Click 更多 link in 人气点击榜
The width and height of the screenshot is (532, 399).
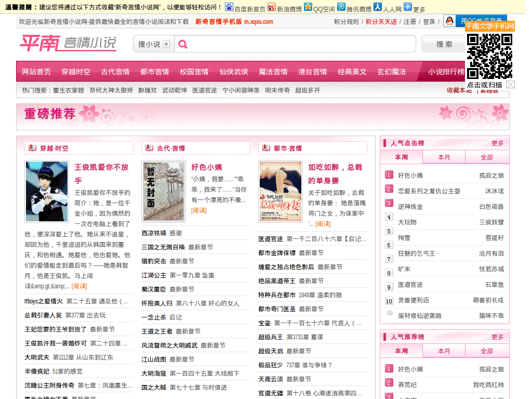497,143
